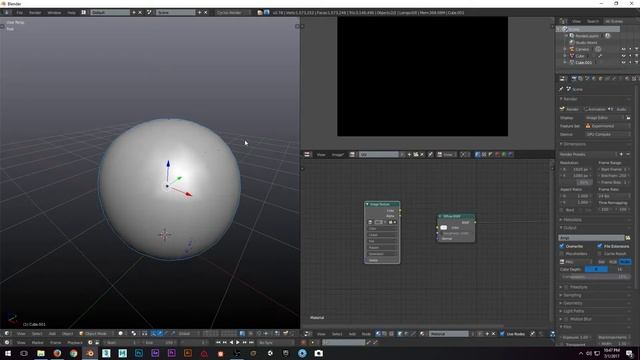640x360 pixels.
Task: Jump to the first frame in timeline
Action: [218, 342]
